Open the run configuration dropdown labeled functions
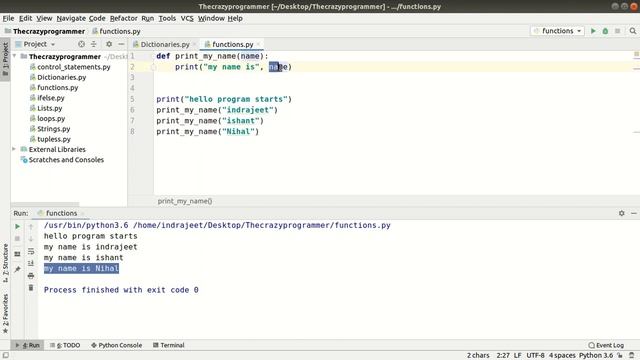The image size is (640, 360). (558, 31)
